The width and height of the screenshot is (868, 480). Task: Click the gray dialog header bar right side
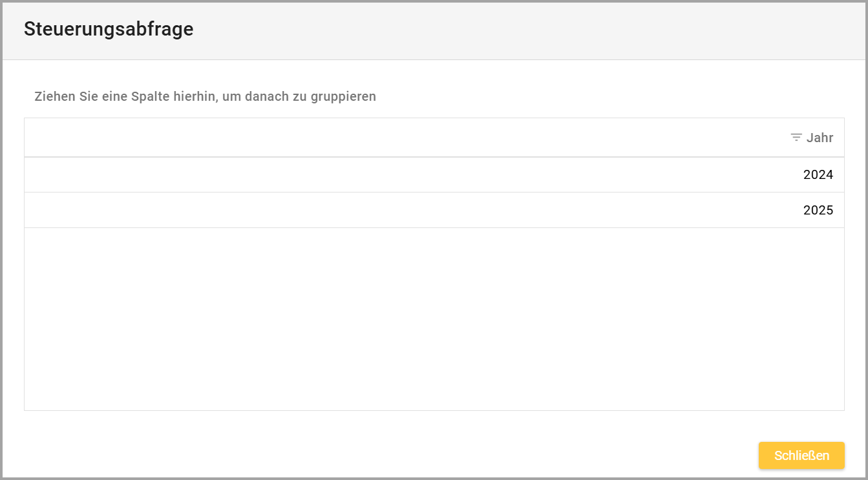pos(711,30)
